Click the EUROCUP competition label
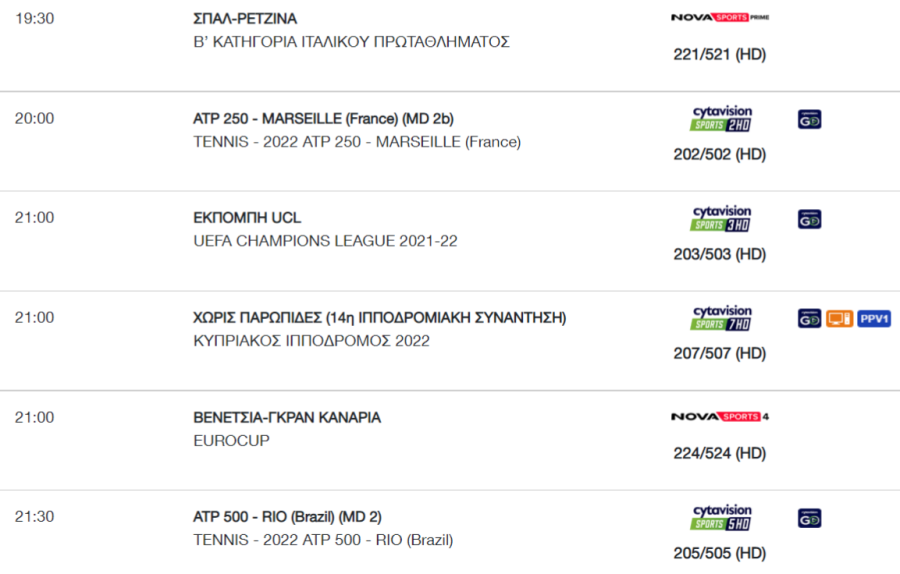Screen dimensions: 900x574 231,441
